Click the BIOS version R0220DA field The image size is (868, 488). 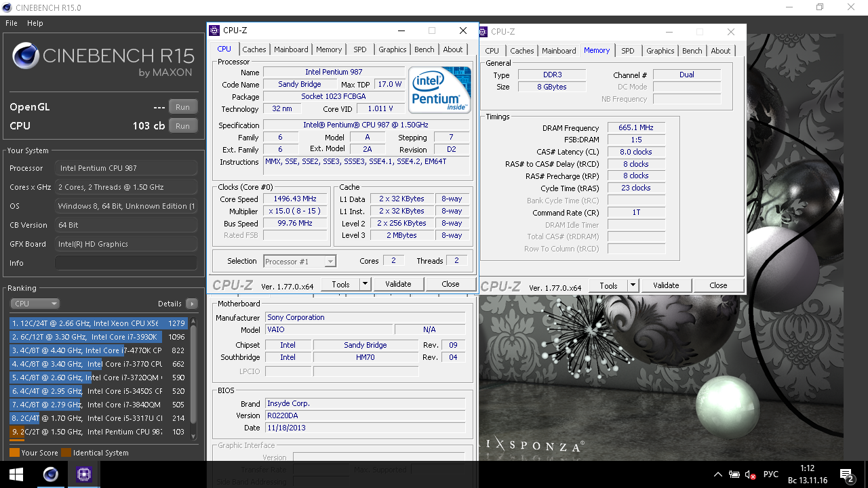366,415
